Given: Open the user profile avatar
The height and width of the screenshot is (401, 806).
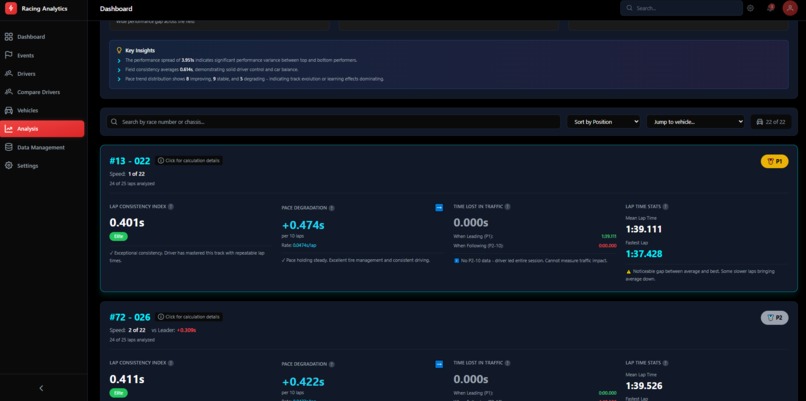Looking at the screenshot, I should tap(790, 8).
